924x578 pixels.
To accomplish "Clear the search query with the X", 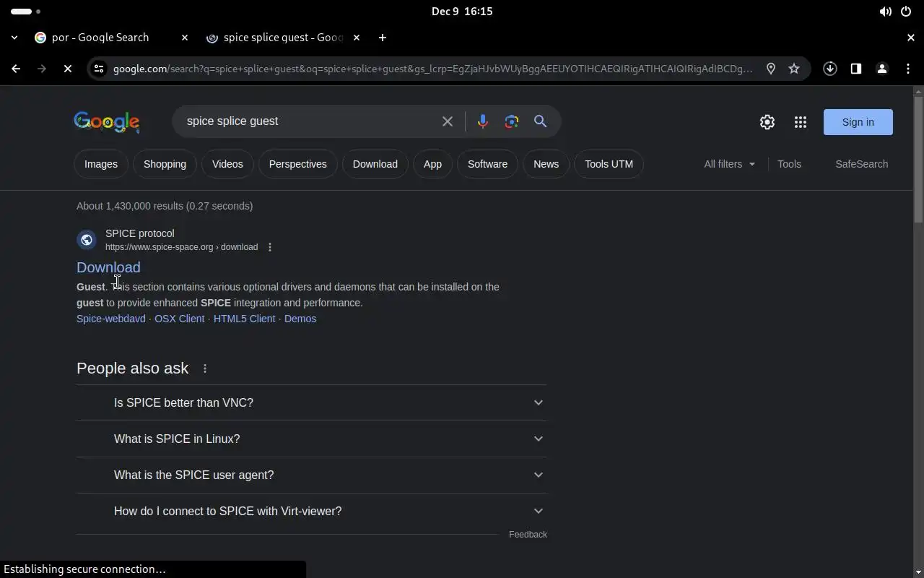I will (448, 121).
